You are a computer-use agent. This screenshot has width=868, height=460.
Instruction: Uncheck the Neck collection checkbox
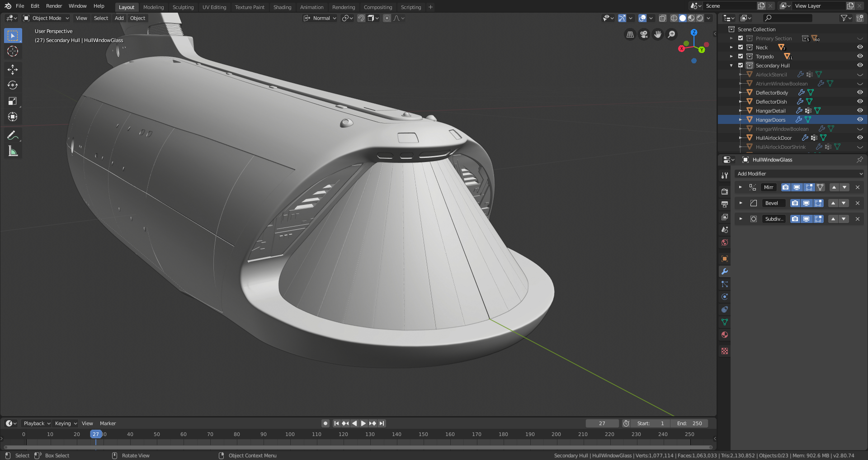coord(741,47)
